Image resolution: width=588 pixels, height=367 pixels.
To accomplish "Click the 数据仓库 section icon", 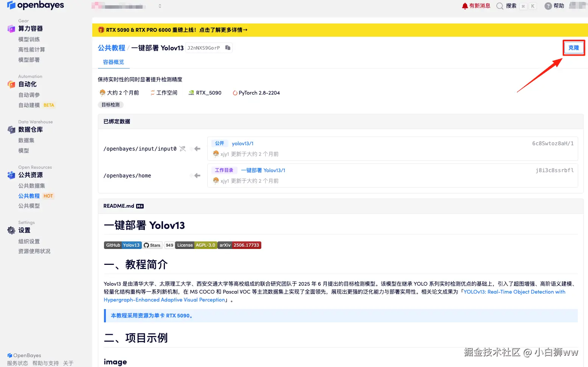I will point(11,130).
